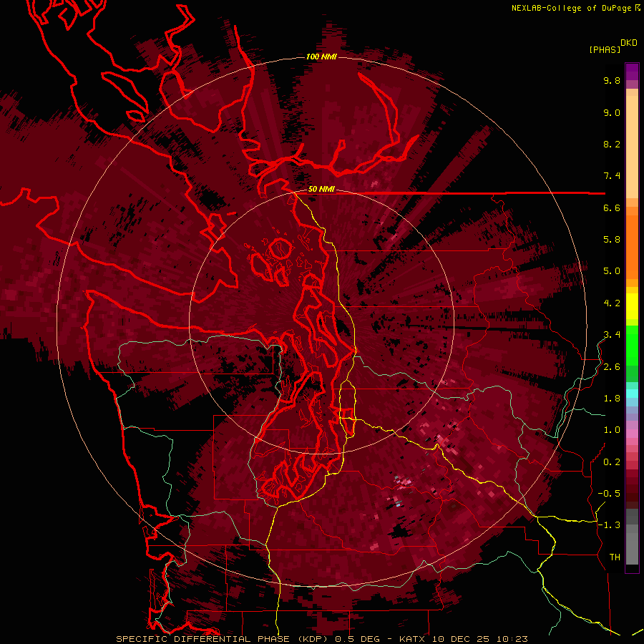This screenshot has width=644, height=644.
Task: Click the 5.0 scale value
Action: [612, 271]
